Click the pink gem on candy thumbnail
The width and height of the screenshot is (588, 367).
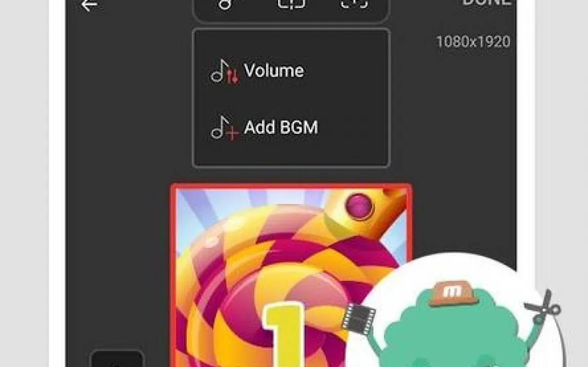click(x=359, y=206)
